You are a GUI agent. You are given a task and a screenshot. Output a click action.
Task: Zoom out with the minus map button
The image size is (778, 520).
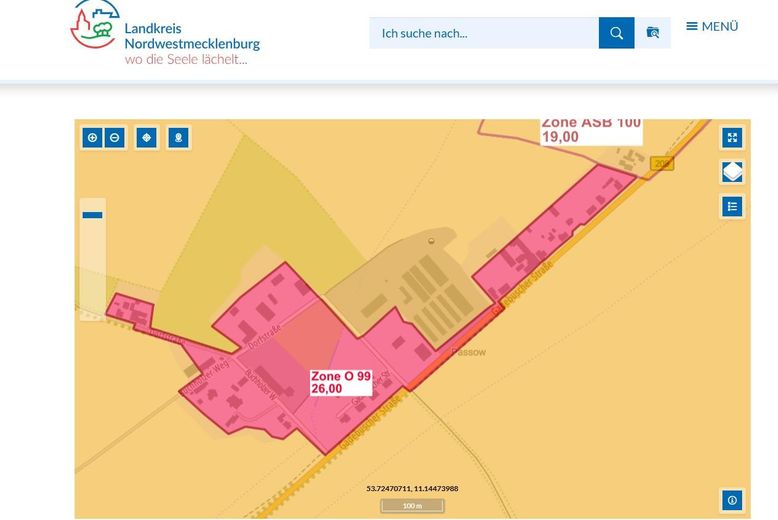pos(114,138)
